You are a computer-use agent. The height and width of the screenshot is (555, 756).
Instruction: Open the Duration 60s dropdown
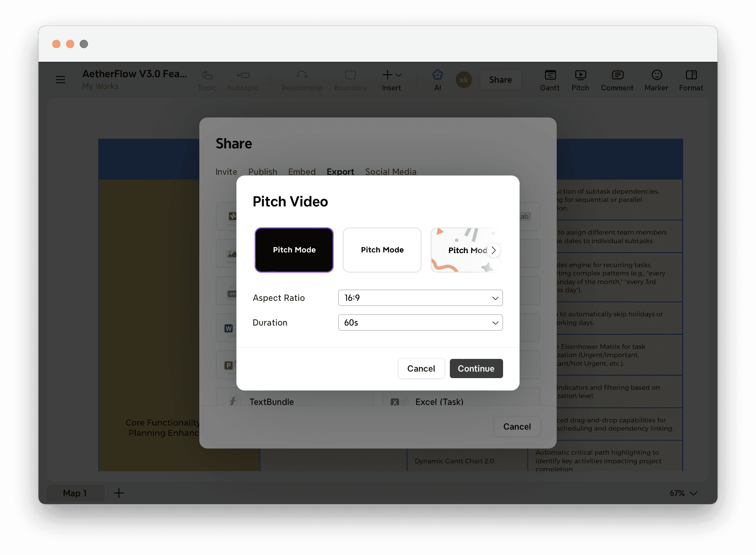(x=420, y=322)
